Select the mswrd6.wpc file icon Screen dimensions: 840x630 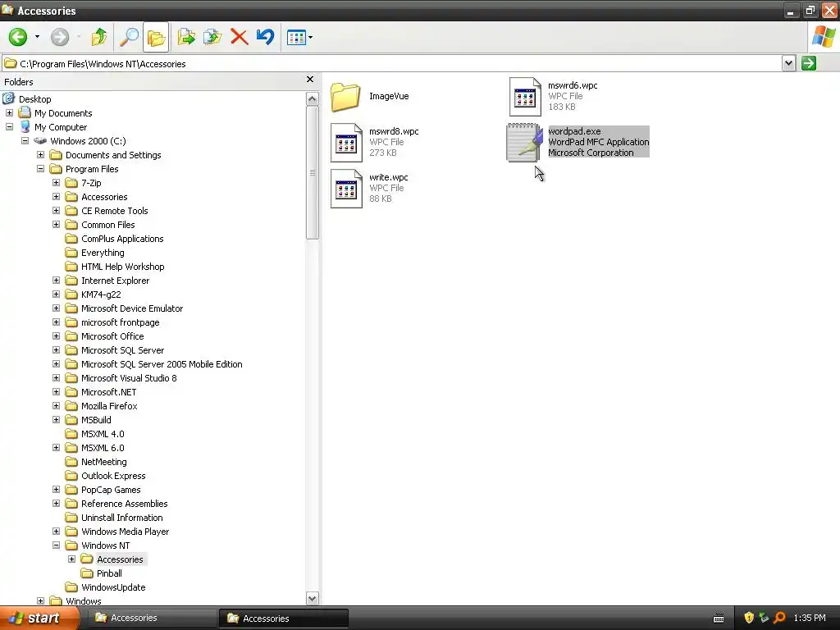click(x=525, y=97)
